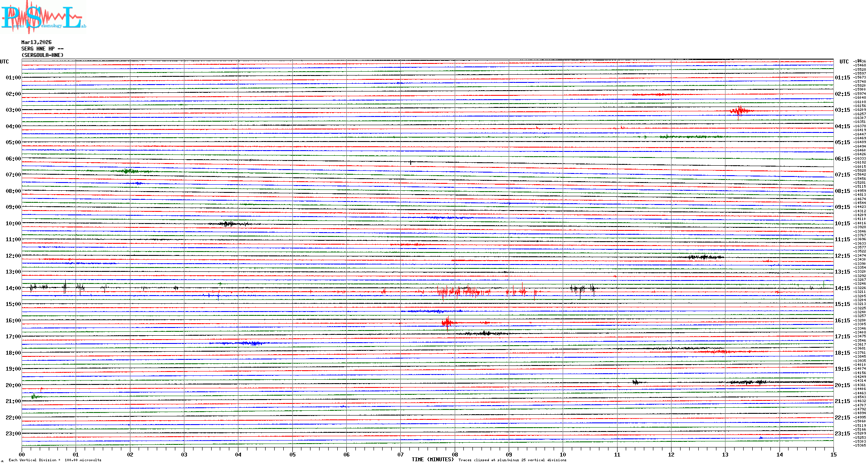Click black event on the 10:00 trace
868x466 pixels.
tap(228, 224)
